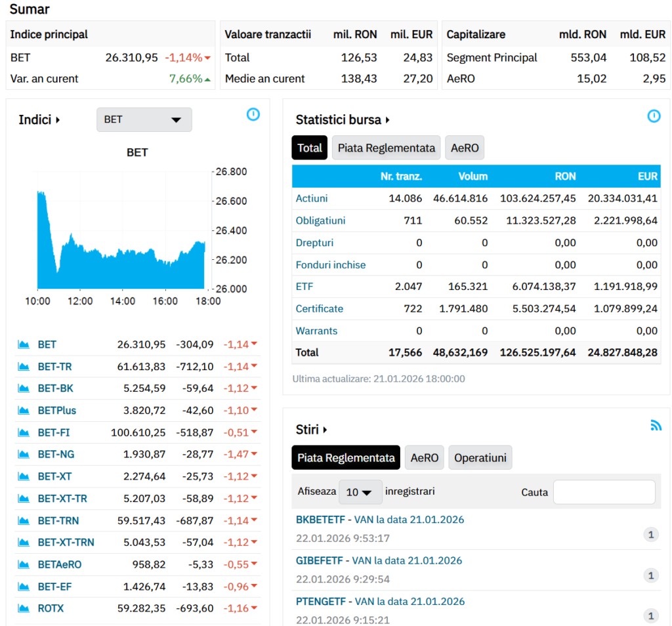
Task: Expand the Indici heading arrow
Action: point(58,120)
